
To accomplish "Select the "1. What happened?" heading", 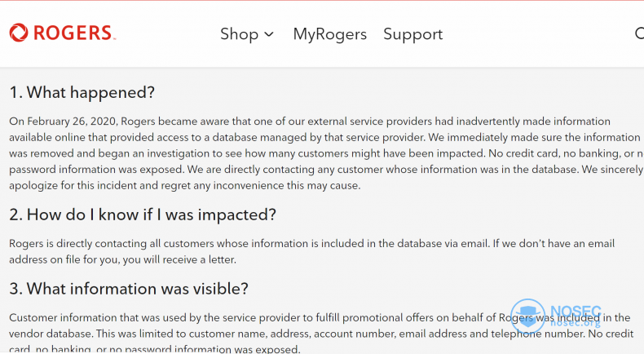I will [x=82, y=92].
